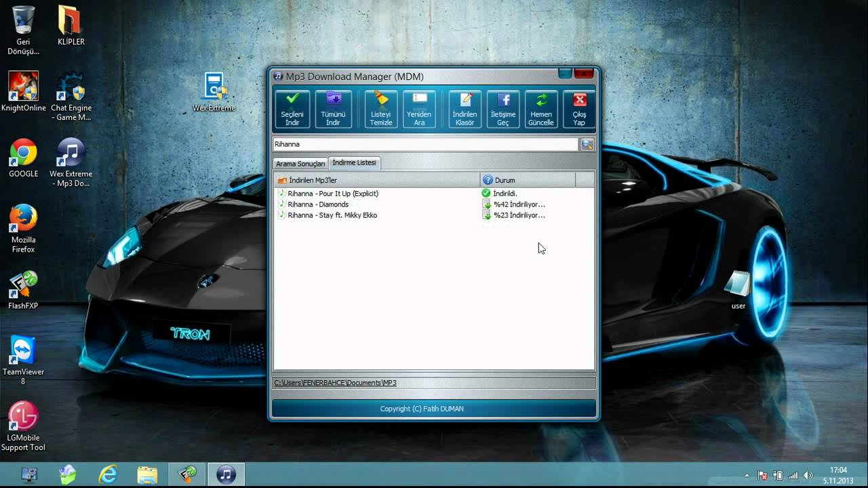Click the volume speaker tray icon
This screenshot has width=868, height=488.
[x=808, y=476]
